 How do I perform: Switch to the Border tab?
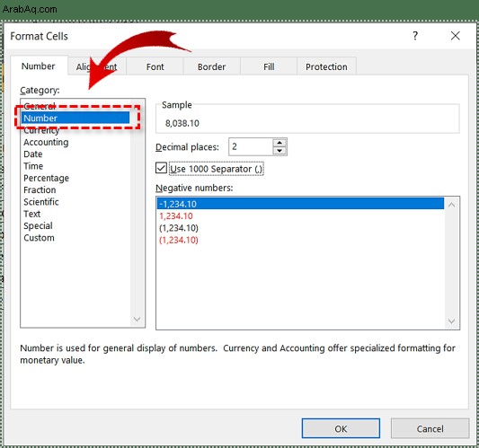coord(211,66)
